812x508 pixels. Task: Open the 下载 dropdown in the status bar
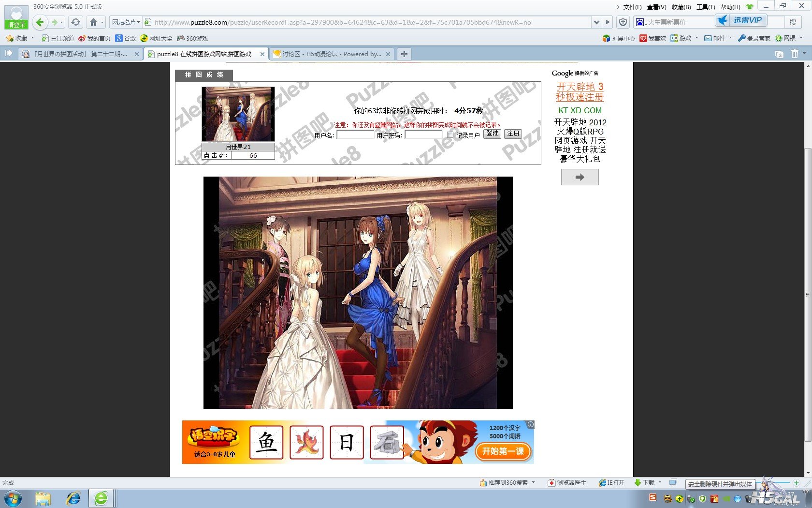[x=660, y=482]
